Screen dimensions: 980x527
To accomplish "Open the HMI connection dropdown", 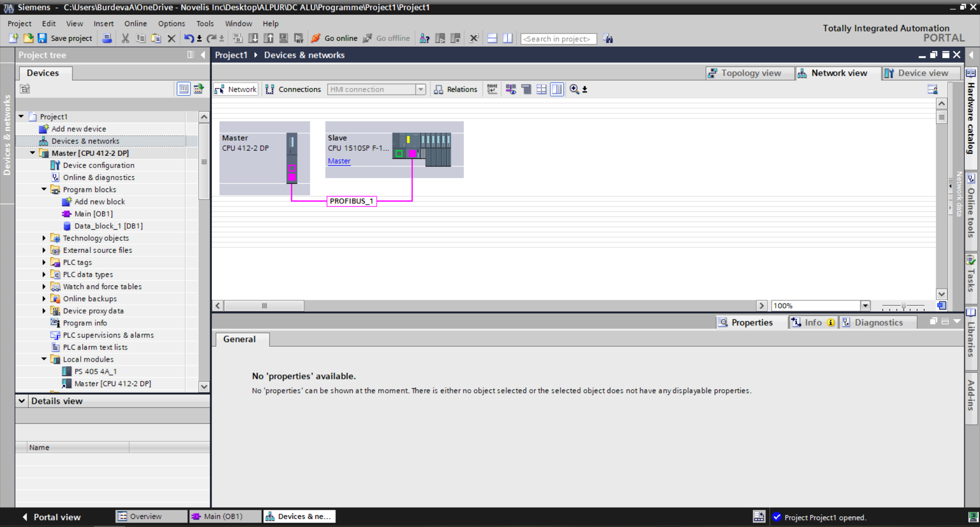I will (421, 89).
